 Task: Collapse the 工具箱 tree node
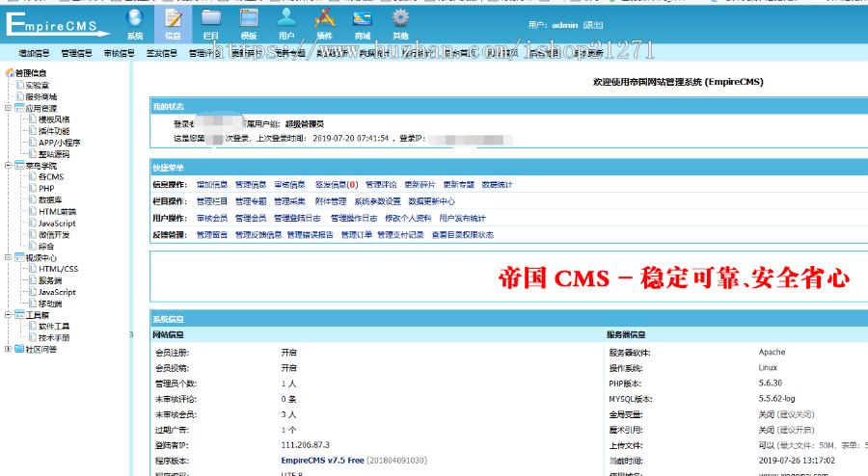(9, 314)
